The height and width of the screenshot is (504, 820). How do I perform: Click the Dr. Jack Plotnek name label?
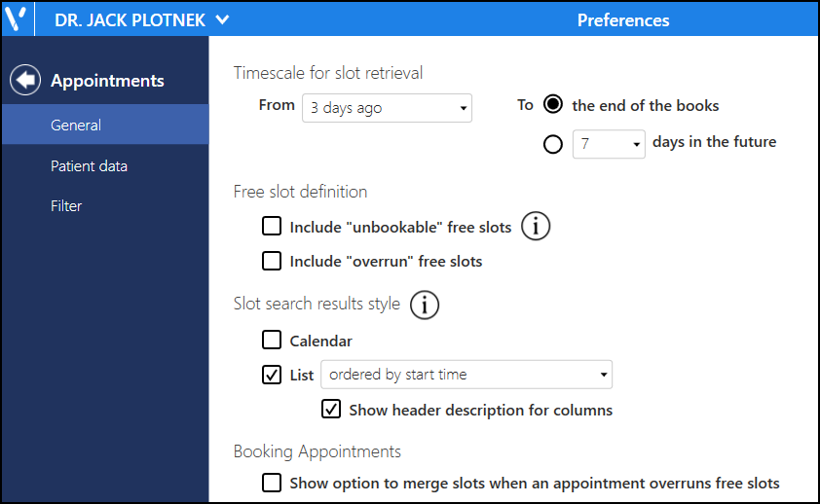point(130,19)
